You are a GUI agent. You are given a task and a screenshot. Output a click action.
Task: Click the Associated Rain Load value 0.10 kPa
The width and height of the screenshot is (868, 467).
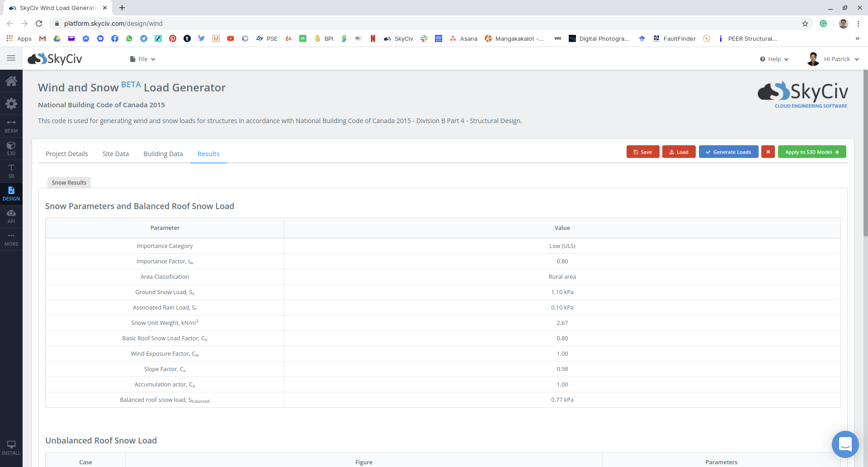(562, 307)
